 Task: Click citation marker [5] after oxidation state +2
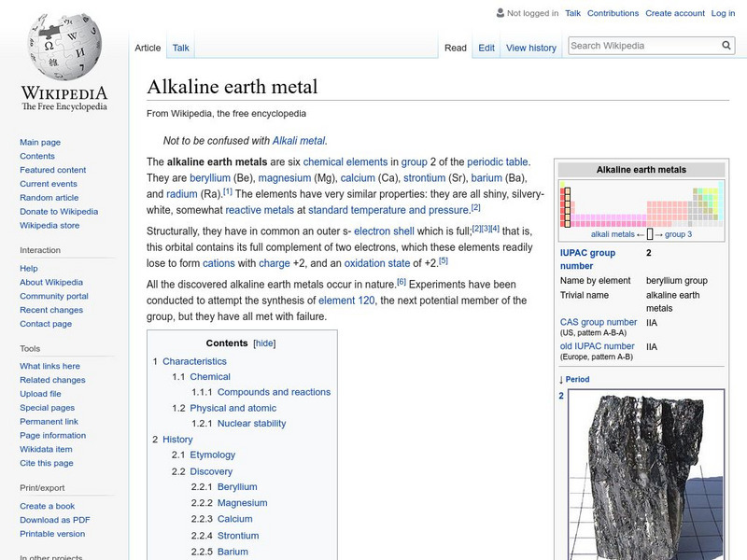click(444, 260)
